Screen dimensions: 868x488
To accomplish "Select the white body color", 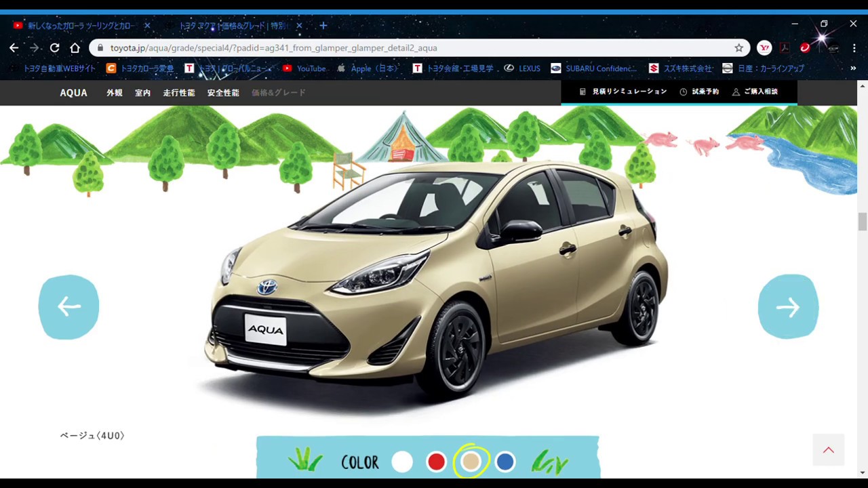I will pos(402,462).
